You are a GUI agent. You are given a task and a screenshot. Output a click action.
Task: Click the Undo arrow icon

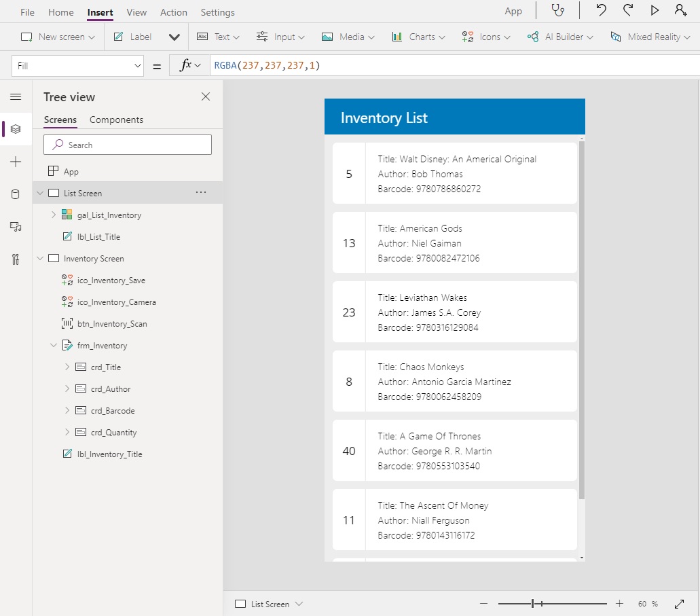[x=601, y=10]
